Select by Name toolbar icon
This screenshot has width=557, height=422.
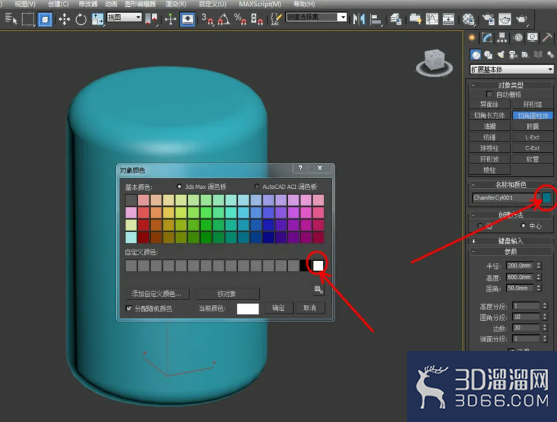[x=11, y=19]
